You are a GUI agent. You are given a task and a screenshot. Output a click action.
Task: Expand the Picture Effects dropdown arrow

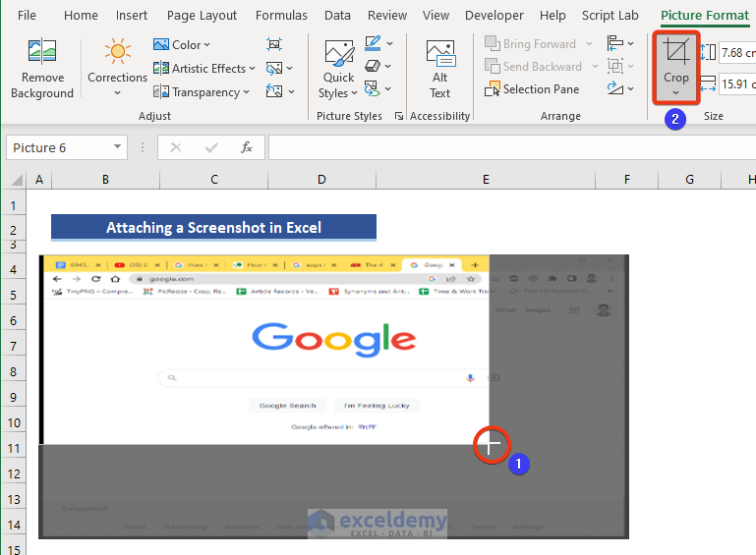387,66
